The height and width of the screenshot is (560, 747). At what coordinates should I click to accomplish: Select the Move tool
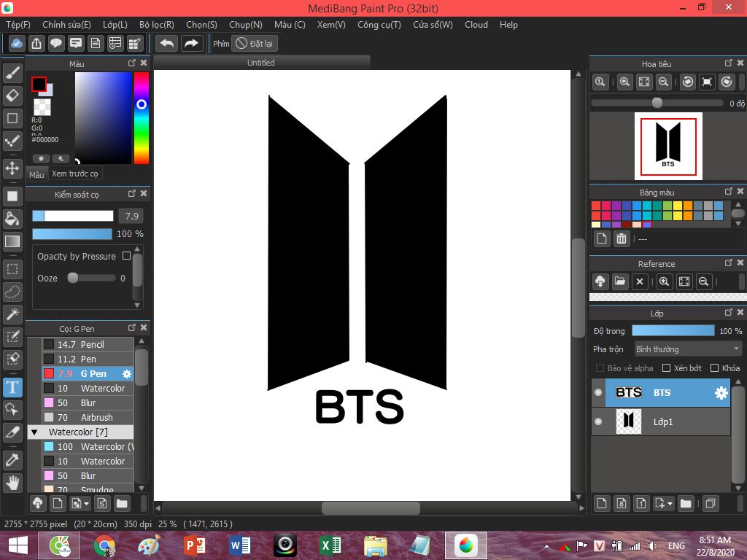point(12,168)
